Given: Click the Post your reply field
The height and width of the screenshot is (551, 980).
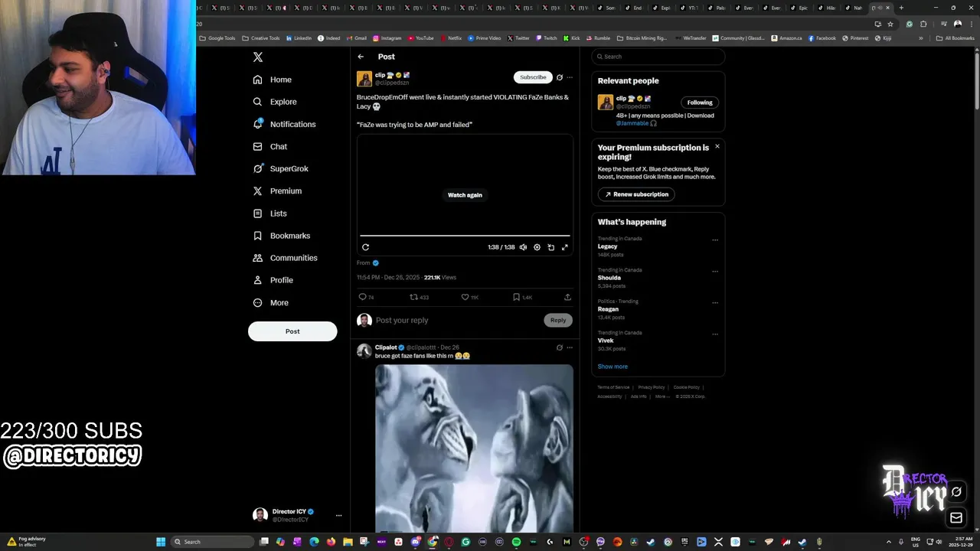Looking at the screenshot, I should click(x=457, y=321).
